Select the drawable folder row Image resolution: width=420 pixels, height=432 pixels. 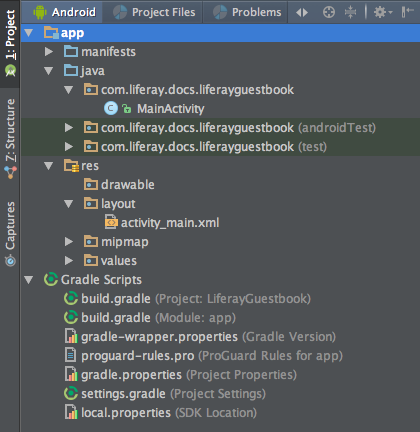(x=220, y=185)
